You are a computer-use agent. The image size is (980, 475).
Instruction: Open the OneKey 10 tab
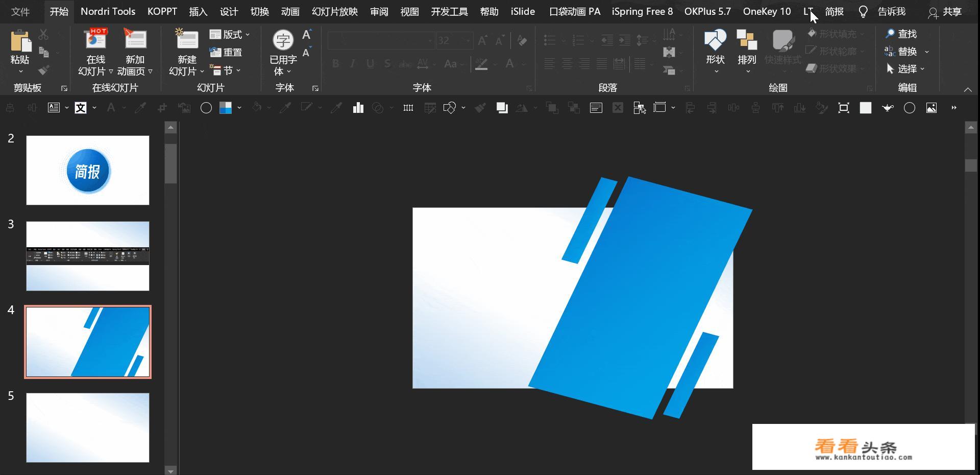tap(767, 11)
